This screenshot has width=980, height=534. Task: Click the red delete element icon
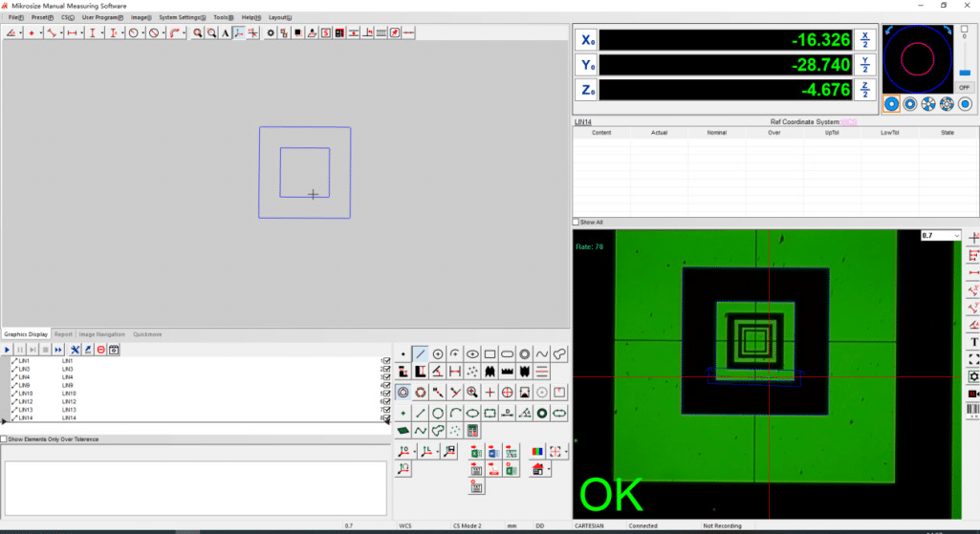[100, 350]
